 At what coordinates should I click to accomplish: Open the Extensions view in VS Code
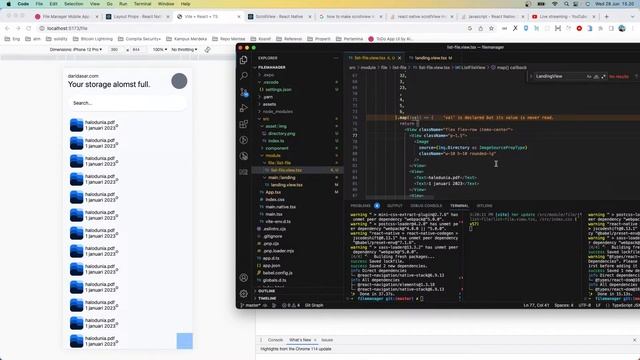(x=244, y=124)
